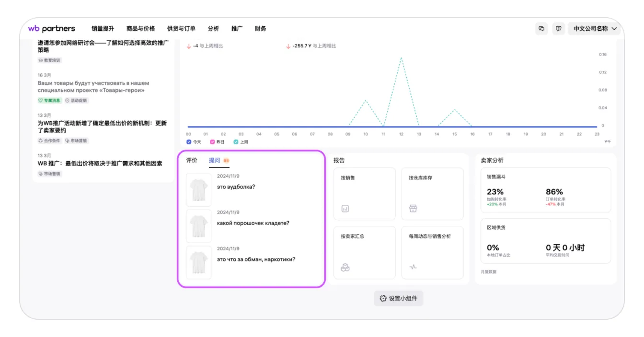Open the 商品与价格 navigation menu
Screen dimensions: 644x337
(x=140, y=29)
